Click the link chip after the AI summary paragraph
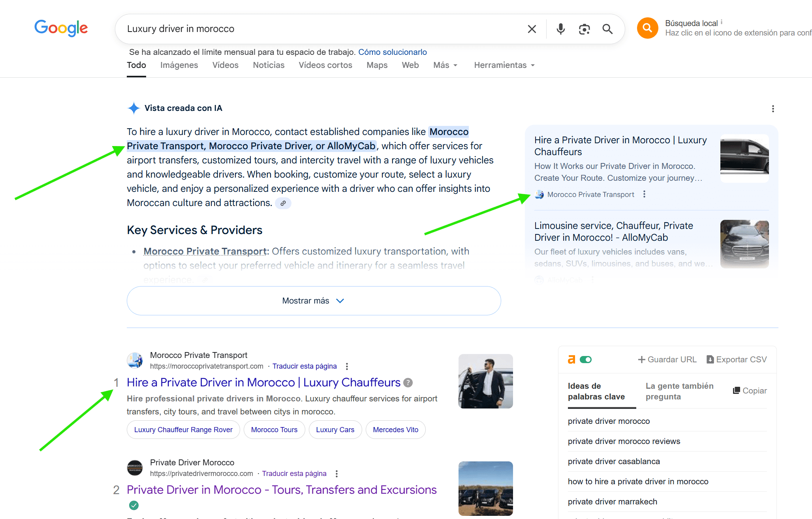Image resolution: width=812 pixels, height=519 pixels. [x=283, y=203]
